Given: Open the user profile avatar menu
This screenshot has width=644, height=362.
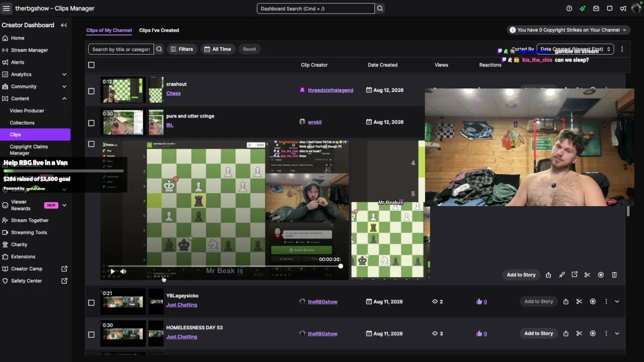Looking at the screenshot, I should point(636,9).
